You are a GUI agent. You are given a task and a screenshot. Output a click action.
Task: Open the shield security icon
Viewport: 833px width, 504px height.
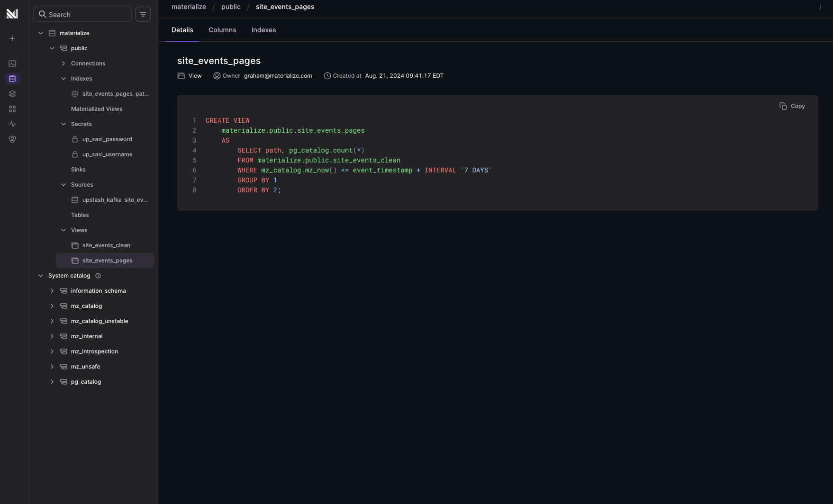point(12,139)
